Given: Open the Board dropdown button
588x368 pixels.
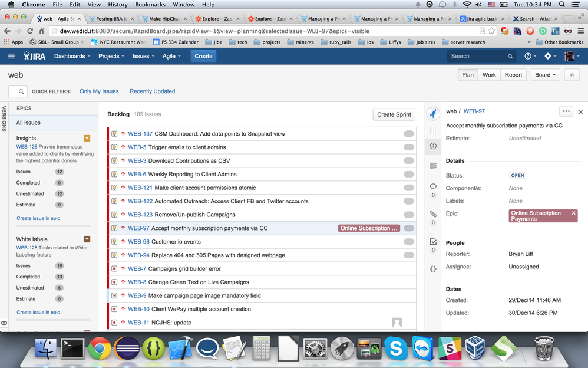Looking at the screenshot, I should (545, 75).
